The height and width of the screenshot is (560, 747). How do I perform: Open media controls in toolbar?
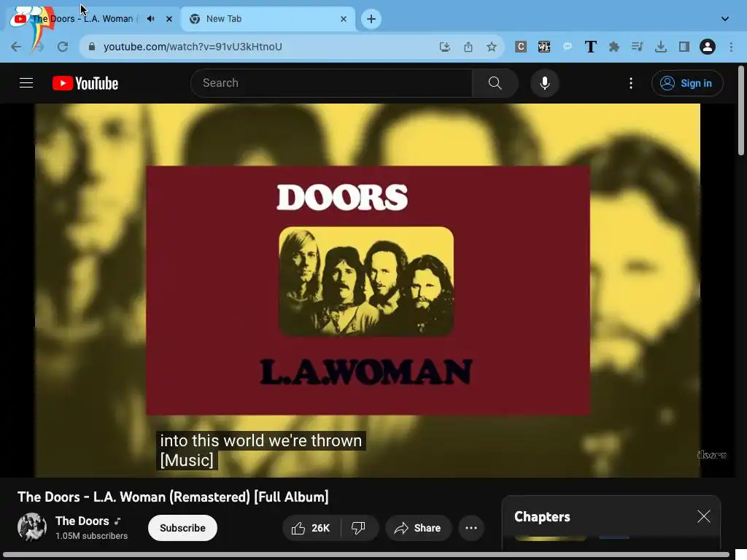coord(637,47)
